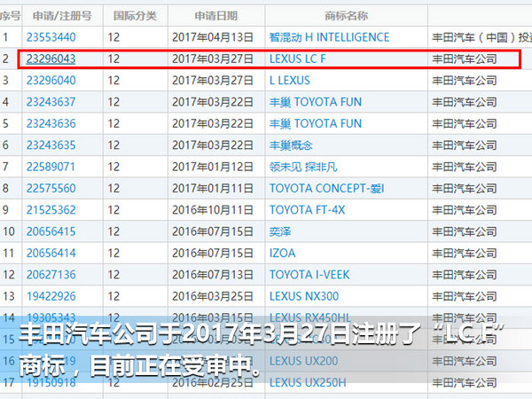The image size is (532, 399).
Task: Click the TOYOTA CONCEPT-爱I trademark link
Action: coord(326,188)
